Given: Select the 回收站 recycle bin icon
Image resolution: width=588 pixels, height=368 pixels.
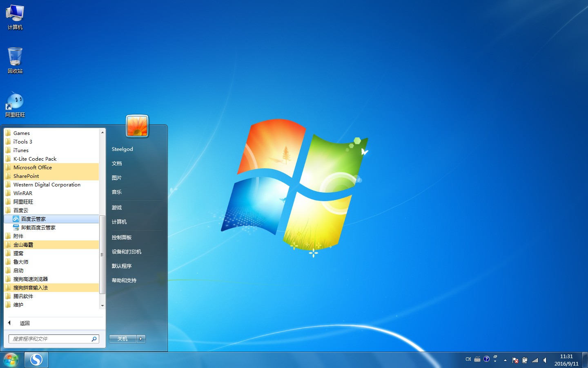Looking at the screenshot, I should 15,61.
